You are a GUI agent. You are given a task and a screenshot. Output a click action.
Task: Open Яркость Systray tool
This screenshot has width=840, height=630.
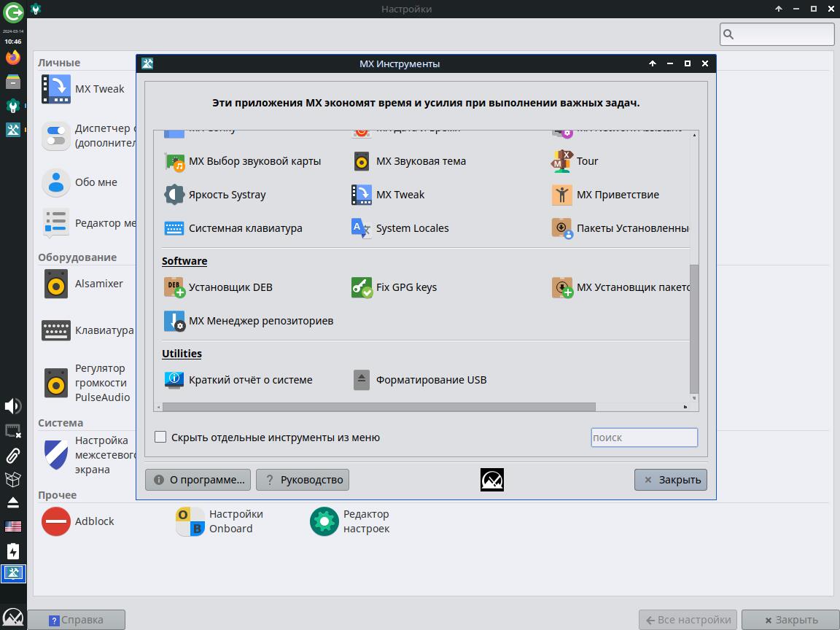coord(214,195)
